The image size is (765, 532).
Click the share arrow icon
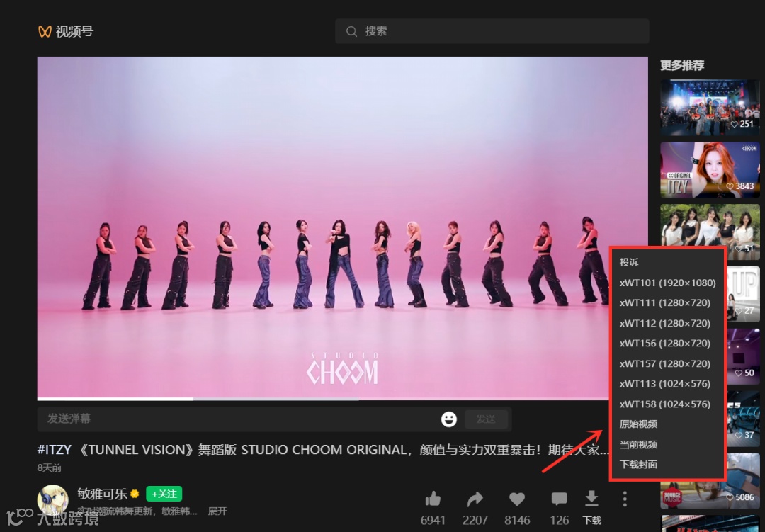pos(475,499)
